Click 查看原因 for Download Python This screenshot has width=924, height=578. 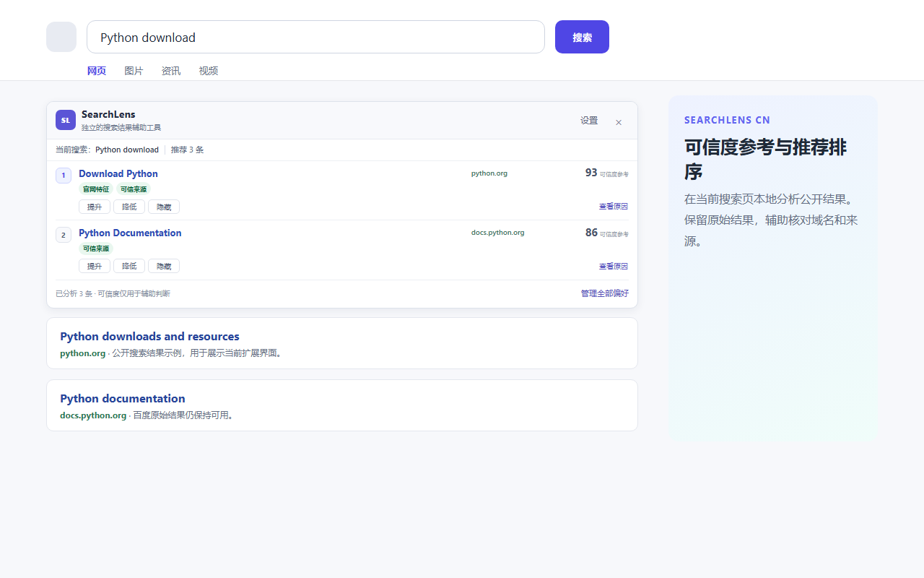[x=614, y=207]
